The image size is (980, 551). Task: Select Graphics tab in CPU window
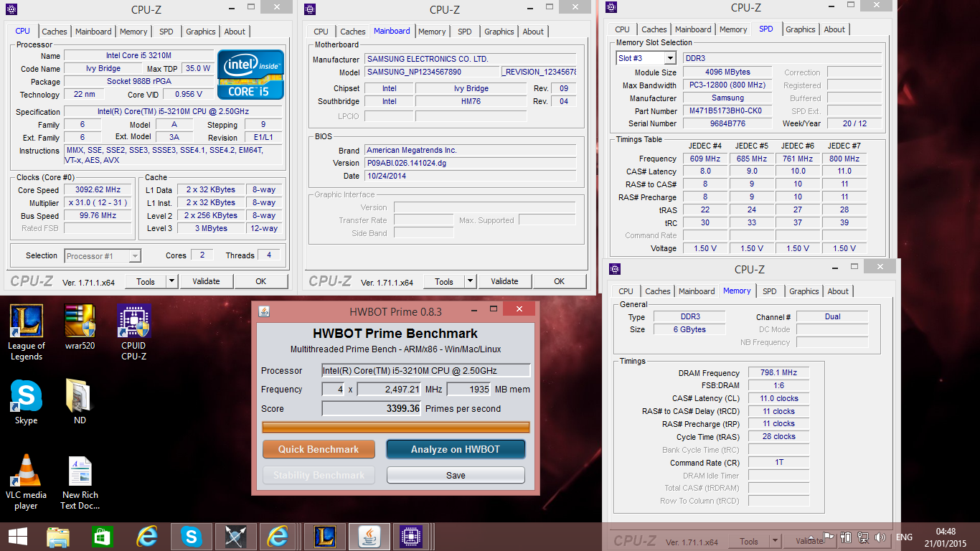[201, 32]
